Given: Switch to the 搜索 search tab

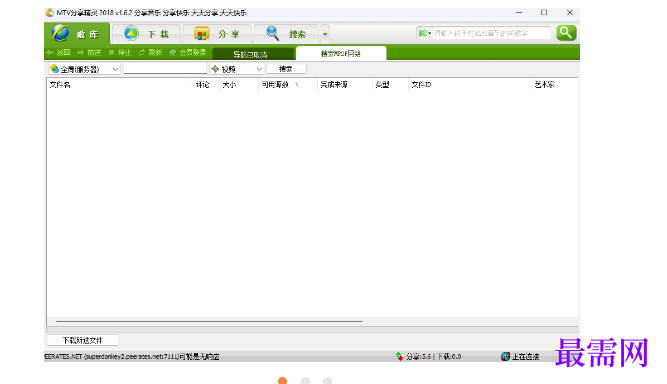Looking at the screenshot, I should point(286,34).
